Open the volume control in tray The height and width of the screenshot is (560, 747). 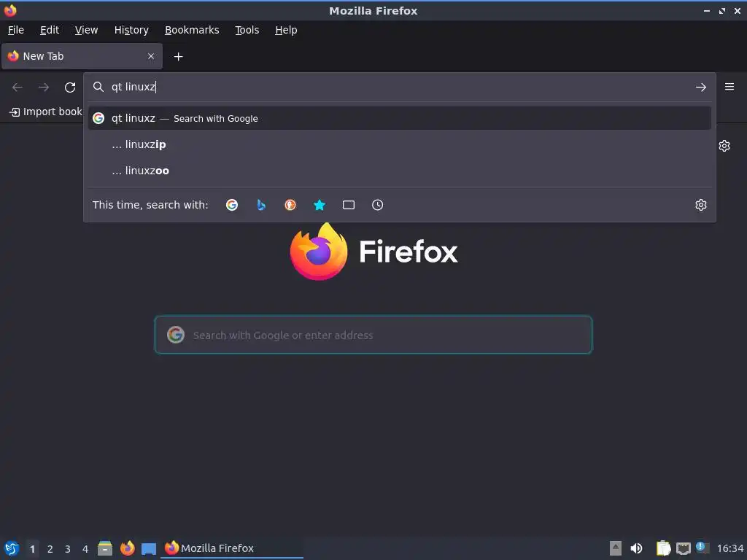636,548
